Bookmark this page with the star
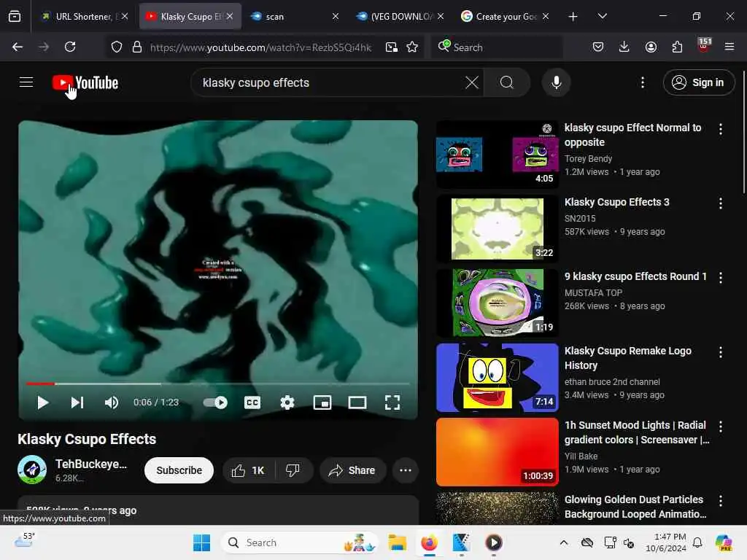 tap(412, 47)
